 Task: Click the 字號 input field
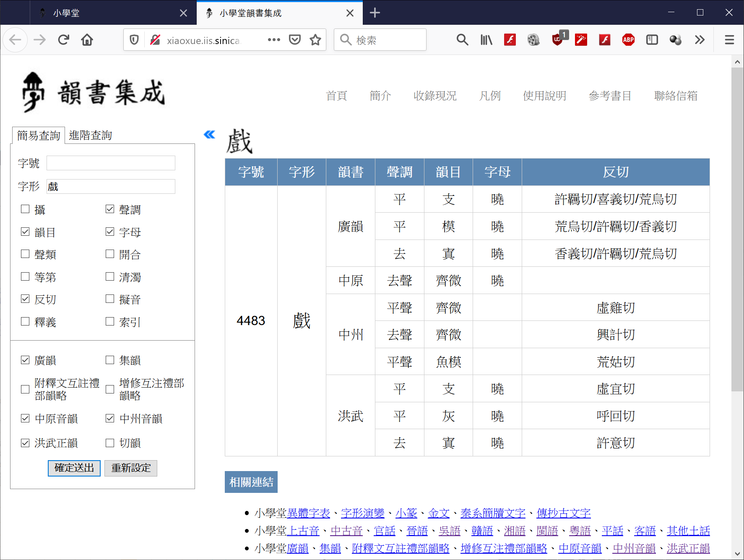111,163
